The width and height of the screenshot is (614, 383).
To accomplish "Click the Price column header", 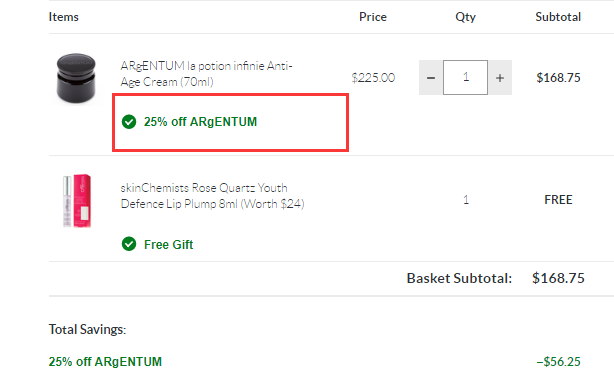I will click(x=373, y=17).
